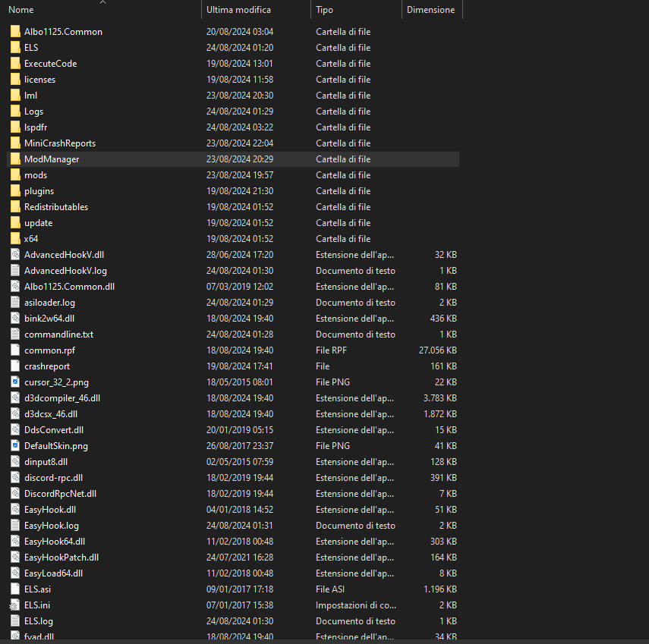Screen dimensions: 649x644
Task: Select the asiloader.log file icon
Action: click(x=15, y=303)
